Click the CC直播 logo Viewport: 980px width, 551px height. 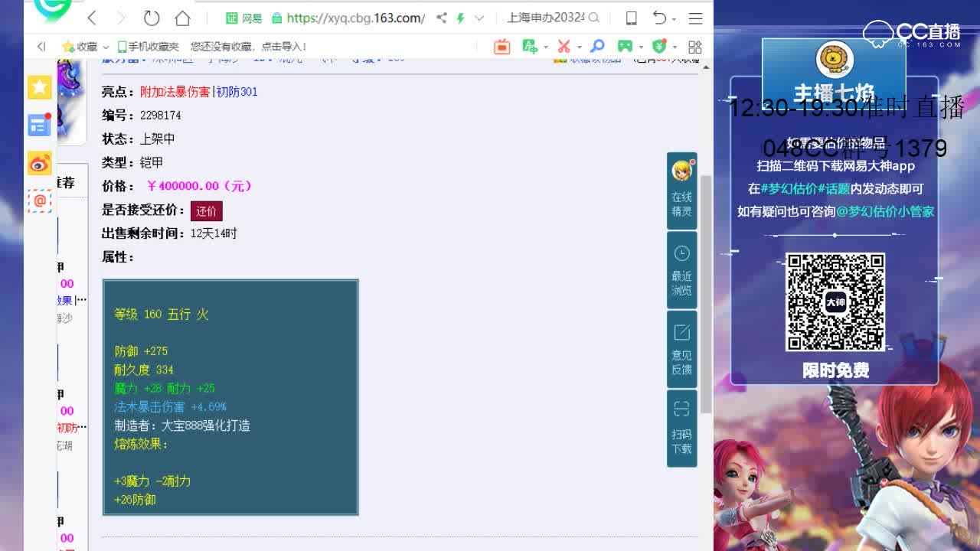point(911,33)
